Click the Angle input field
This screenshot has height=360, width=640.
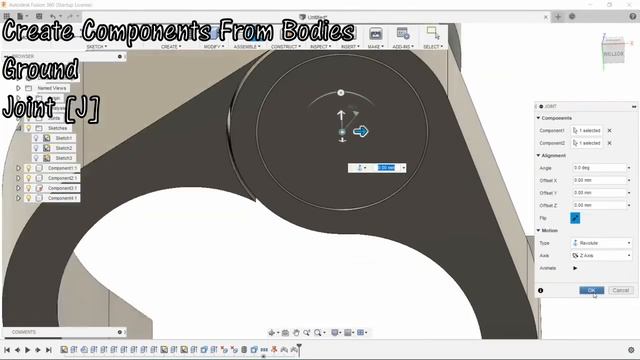tap(599, 168)
